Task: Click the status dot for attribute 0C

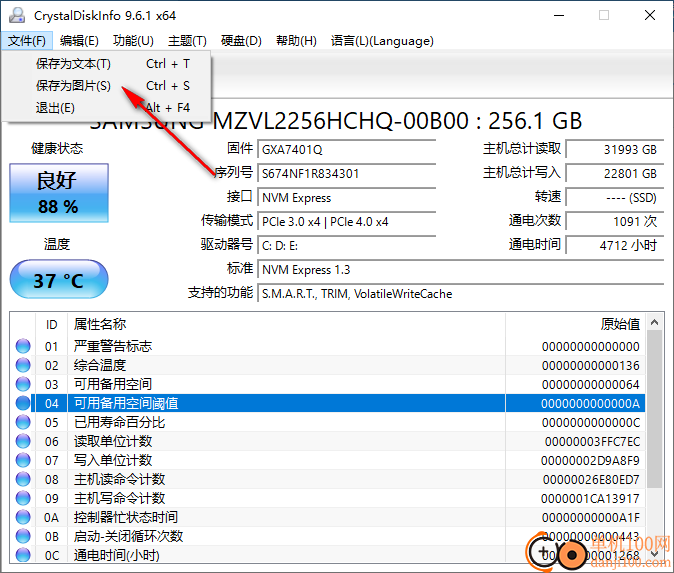Action: tap(23, 555)
